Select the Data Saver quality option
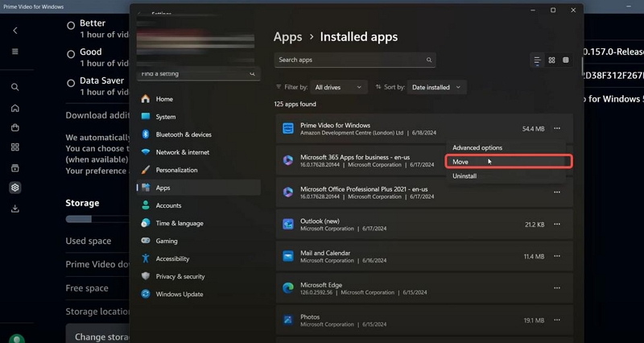 [71, 83]
